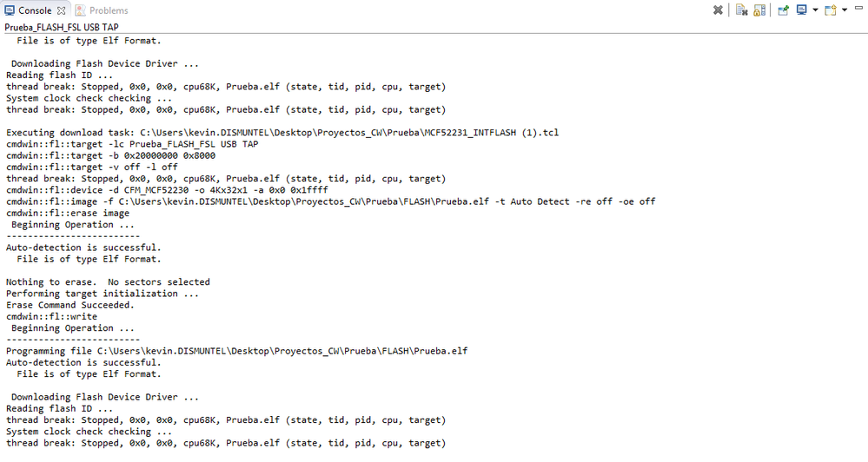Click the Open Console icon
The height and width of the screenshot is (462, 868).
click(831, 10)
